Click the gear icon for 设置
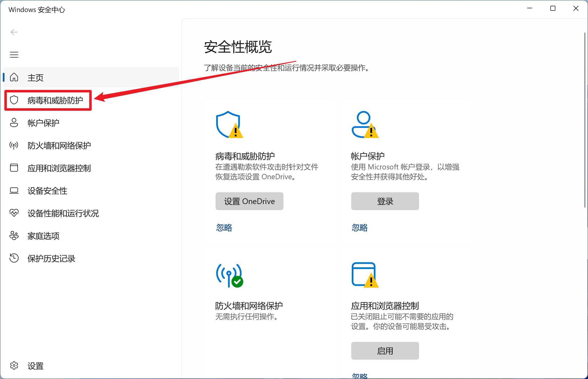Image resolution: width=588 pixels, height=379 pixels. pyautogui.click(x=14, y=366)
